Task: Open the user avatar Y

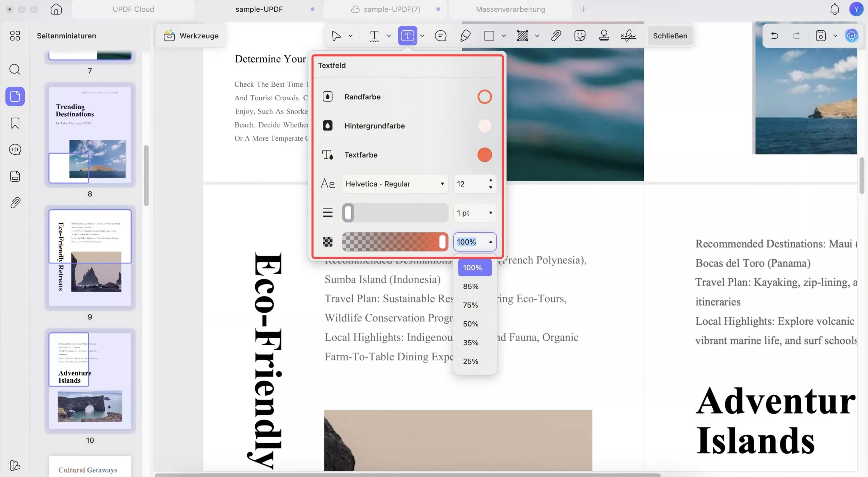Action: [856, 9]
